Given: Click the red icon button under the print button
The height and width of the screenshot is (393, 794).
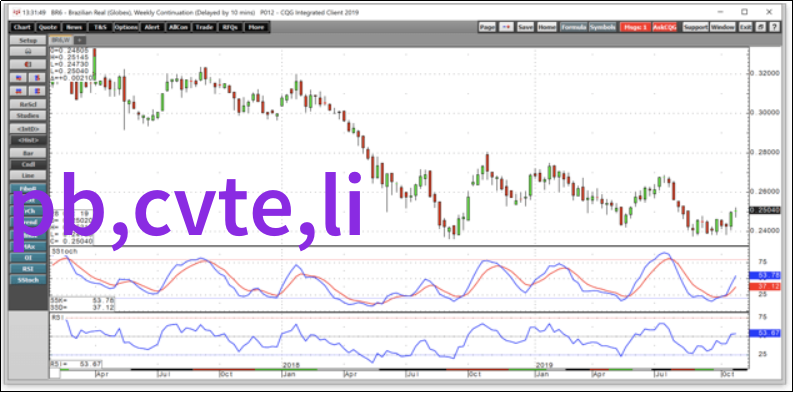Looking at the screenshot, I should tap(28, 65).
